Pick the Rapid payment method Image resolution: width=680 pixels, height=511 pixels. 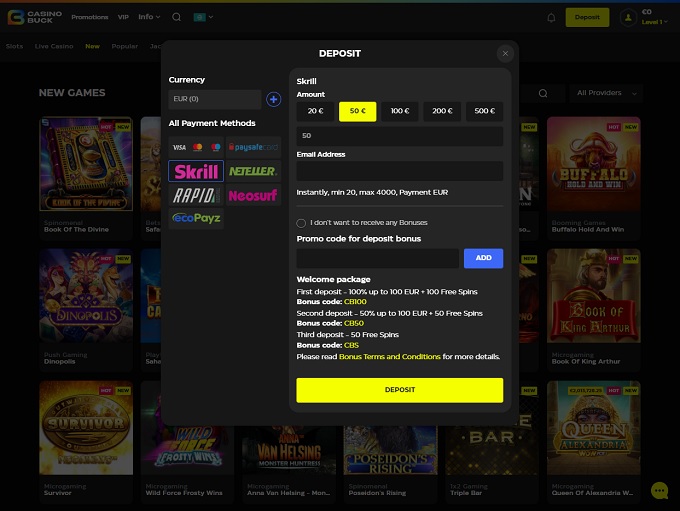click(x=196, y=195)
